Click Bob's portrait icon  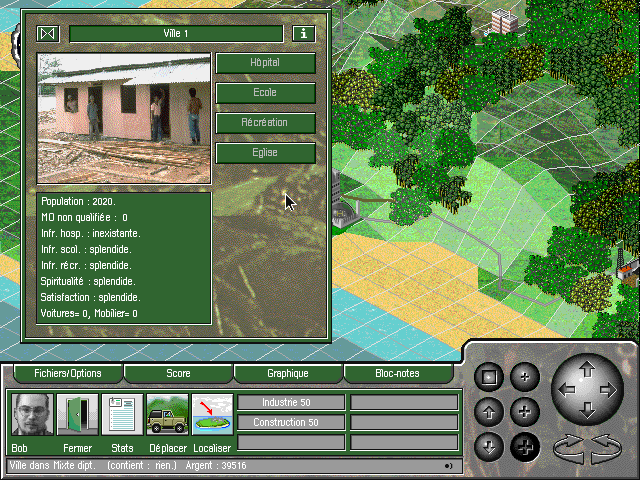32,415
